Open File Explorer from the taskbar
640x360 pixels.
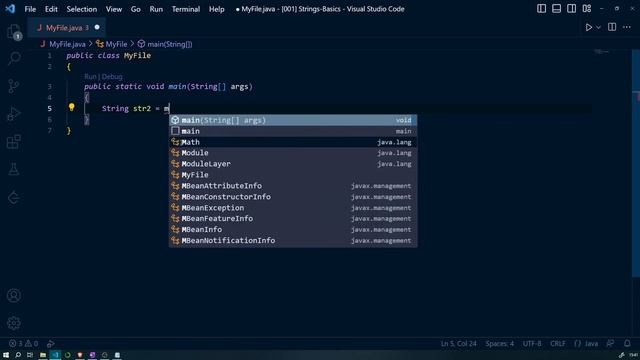pos(42,355)
